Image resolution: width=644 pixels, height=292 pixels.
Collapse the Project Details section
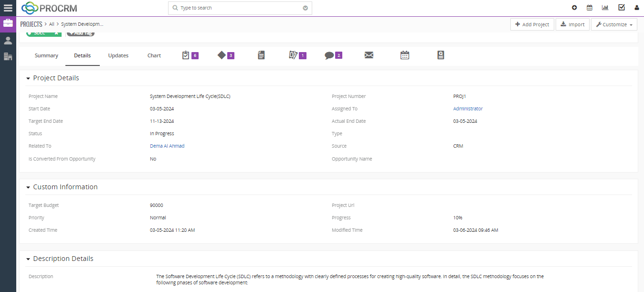[x=29, y=78]
